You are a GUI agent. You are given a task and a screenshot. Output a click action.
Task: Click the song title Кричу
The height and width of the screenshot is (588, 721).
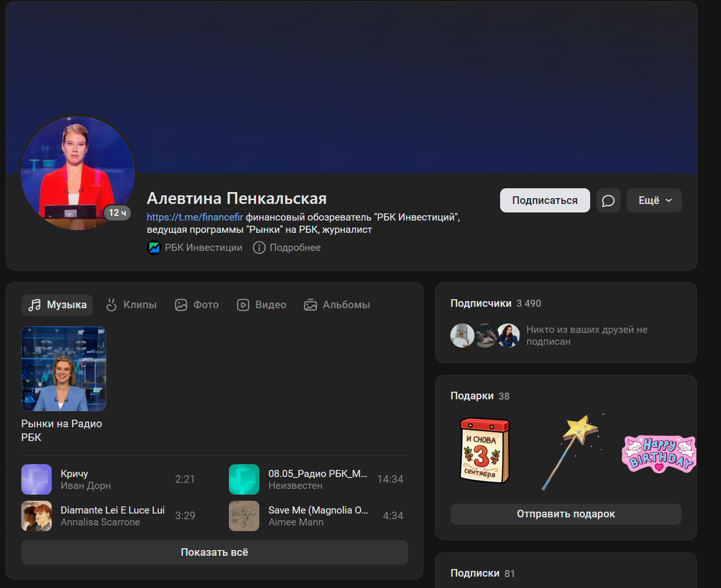(74, 474)
